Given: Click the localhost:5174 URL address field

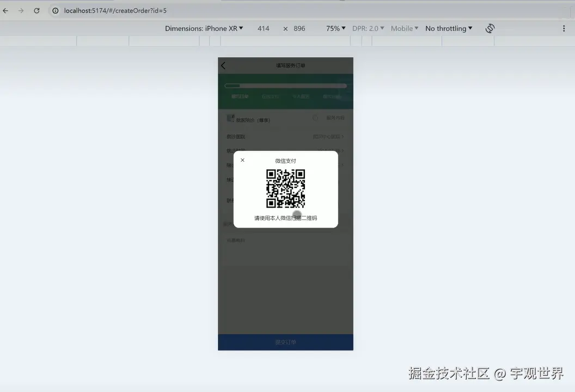Looking at the screenshot, I should [115, 11].
